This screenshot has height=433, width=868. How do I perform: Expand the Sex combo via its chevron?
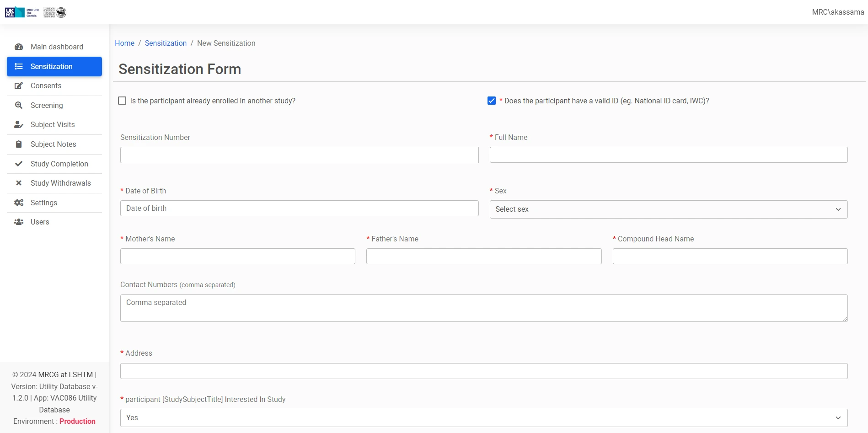point(838,209)
